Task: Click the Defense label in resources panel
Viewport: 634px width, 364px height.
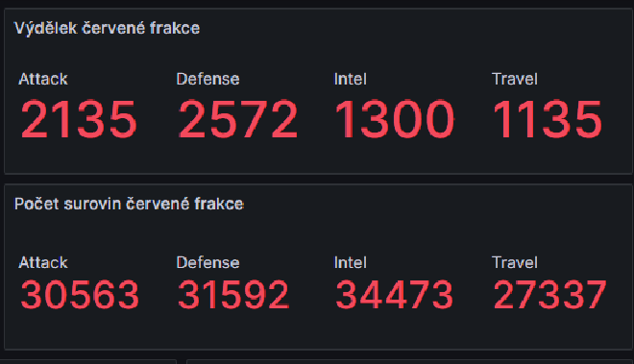Action: 207,262
